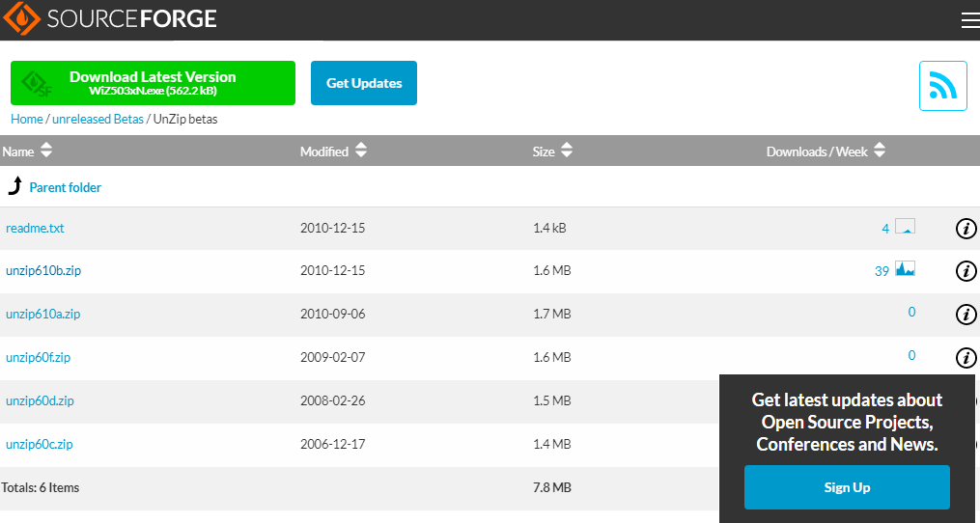980x523 pixels.
Task: Sort files by Size
Action: 552,151
